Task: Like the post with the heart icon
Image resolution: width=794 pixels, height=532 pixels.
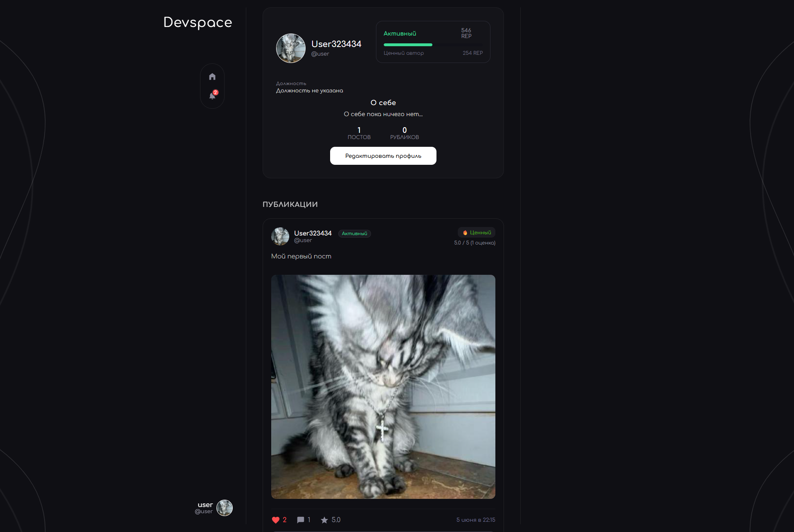Action: (276, 520)
